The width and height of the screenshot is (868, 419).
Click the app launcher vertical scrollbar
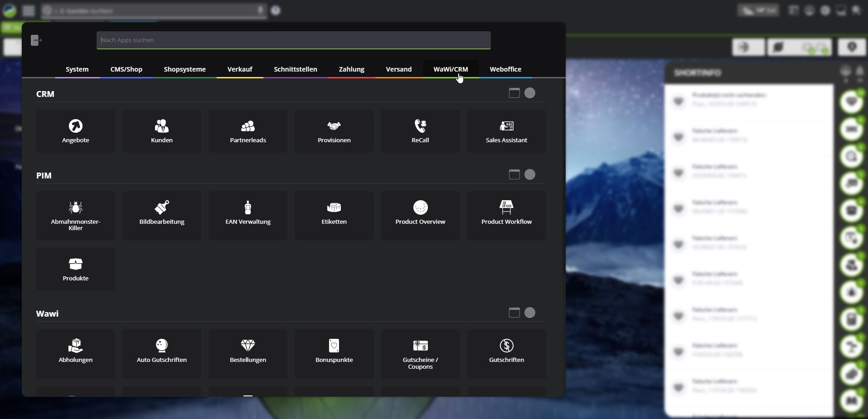[x=564, y=177]
